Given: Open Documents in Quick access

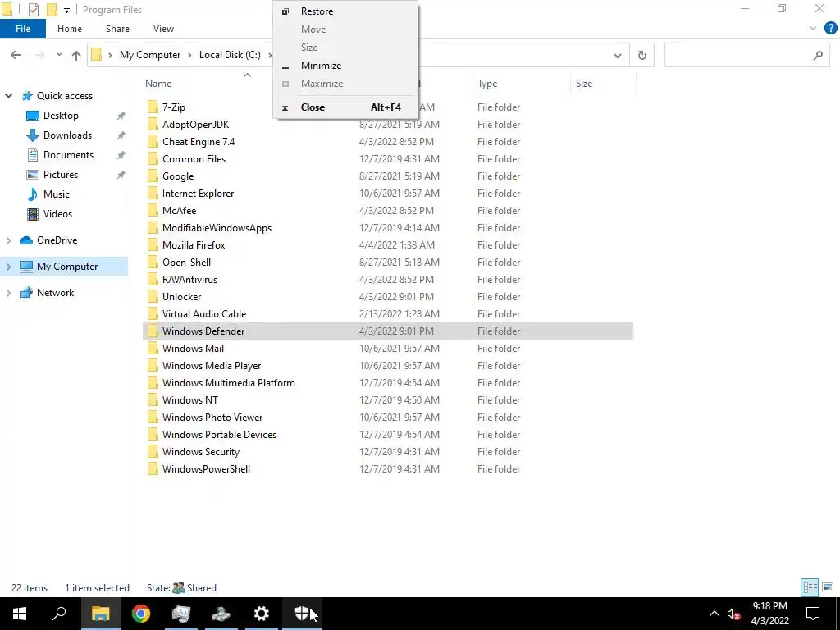Looking at the screenshot, I should tap(68, 155).
